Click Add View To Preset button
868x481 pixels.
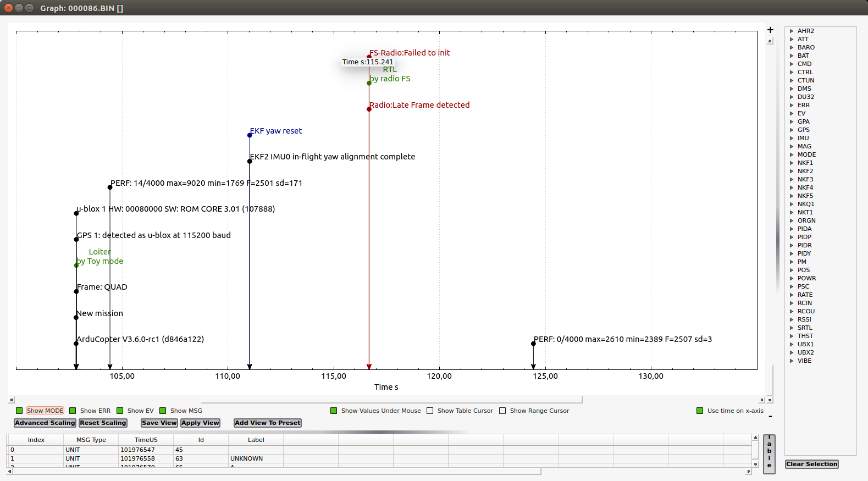pos(268,423)
